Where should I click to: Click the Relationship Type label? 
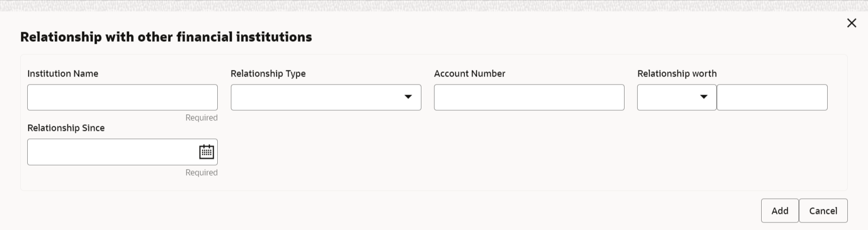[x=268, y=73]
